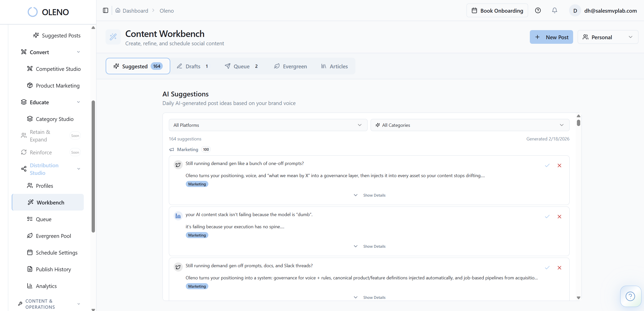Open the All Platforms dropdown
Viewport: 644px width, 311px height.
[268, 125]
